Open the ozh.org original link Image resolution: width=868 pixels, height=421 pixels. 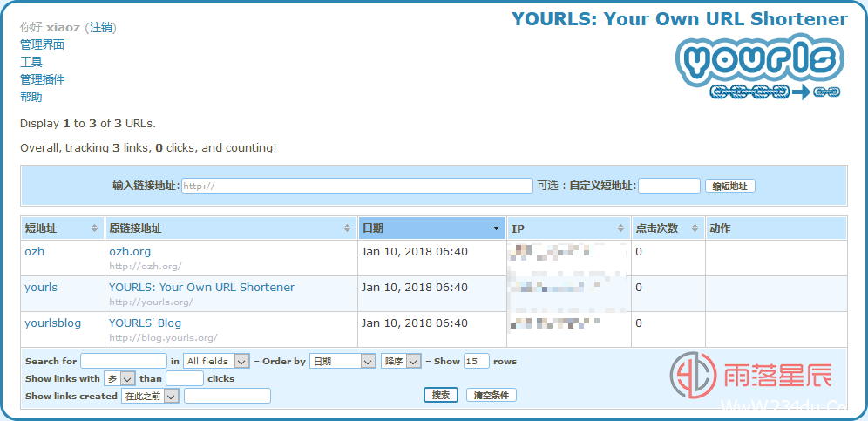point(130,252)
